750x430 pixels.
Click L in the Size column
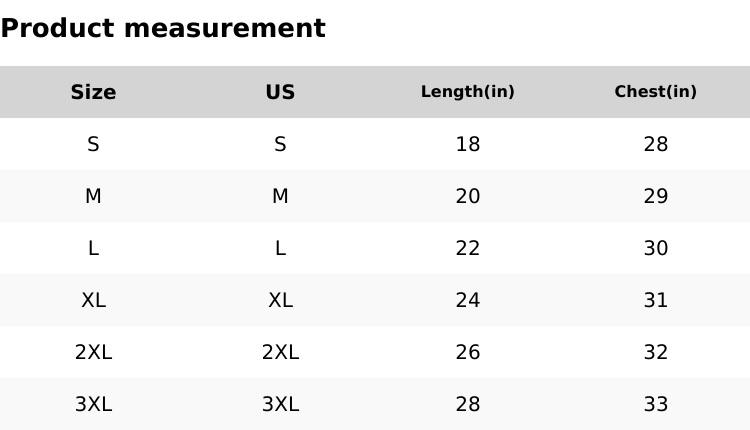click(93, 248)
